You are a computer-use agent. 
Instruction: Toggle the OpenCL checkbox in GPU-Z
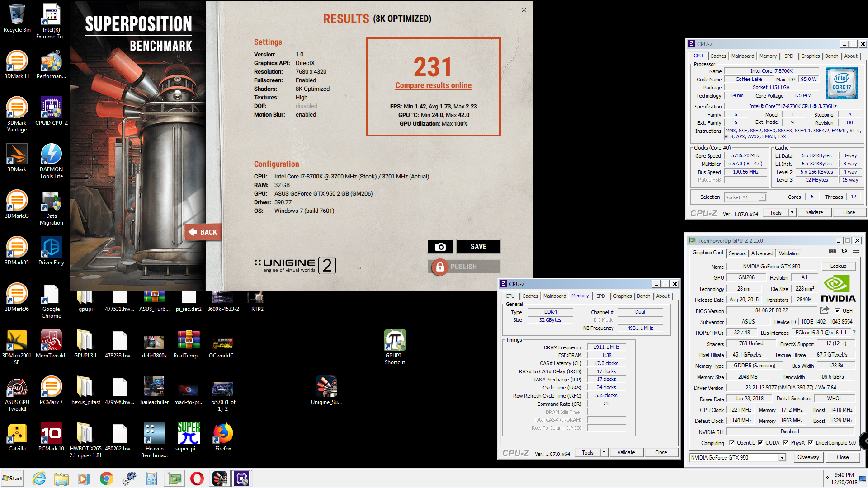click(732, 443)
